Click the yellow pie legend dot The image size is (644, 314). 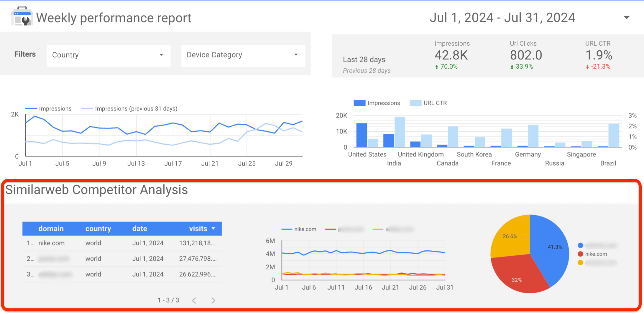point(580,263)
